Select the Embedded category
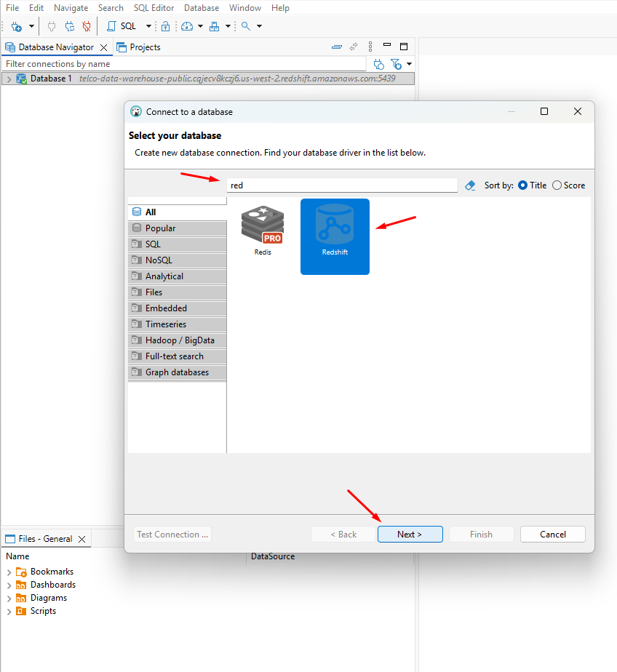The image size is (617, 672). [x=177, y=308]
